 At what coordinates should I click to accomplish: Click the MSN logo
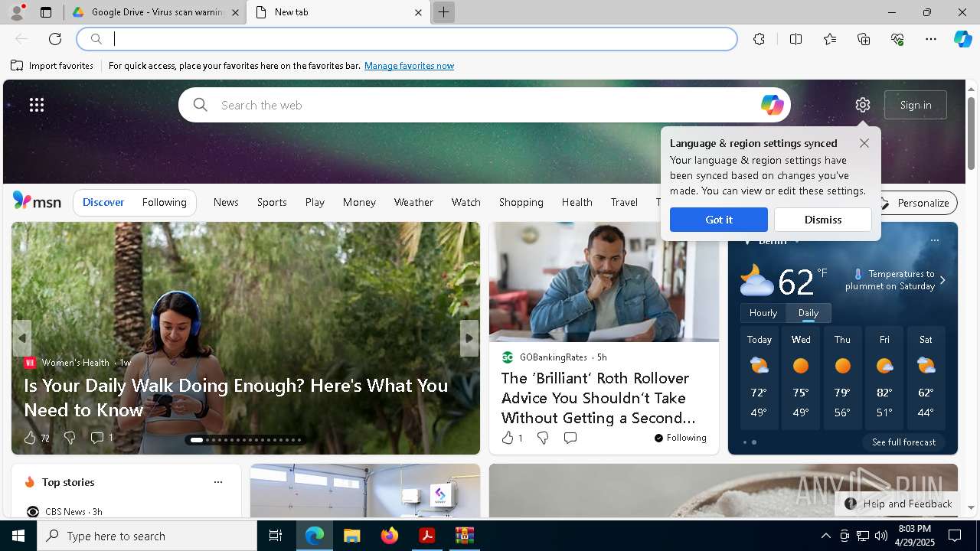tap(37, 201)
